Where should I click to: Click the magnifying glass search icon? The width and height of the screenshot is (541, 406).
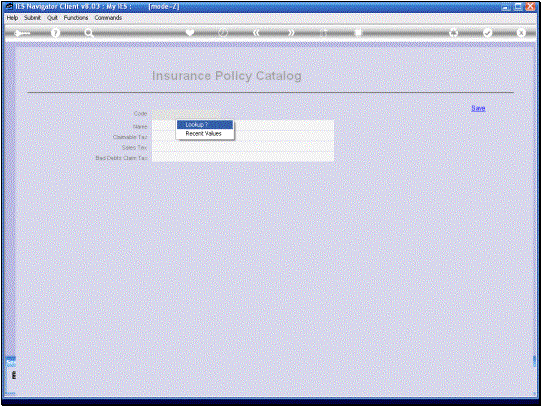coord(89,33)
